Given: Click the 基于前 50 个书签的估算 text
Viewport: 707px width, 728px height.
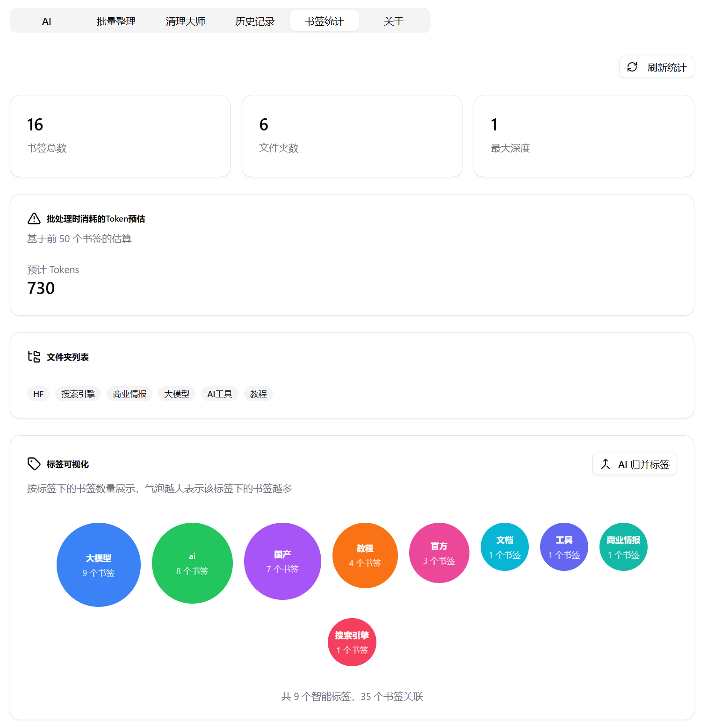Looking at the screenshot, I should pos(79,239).
